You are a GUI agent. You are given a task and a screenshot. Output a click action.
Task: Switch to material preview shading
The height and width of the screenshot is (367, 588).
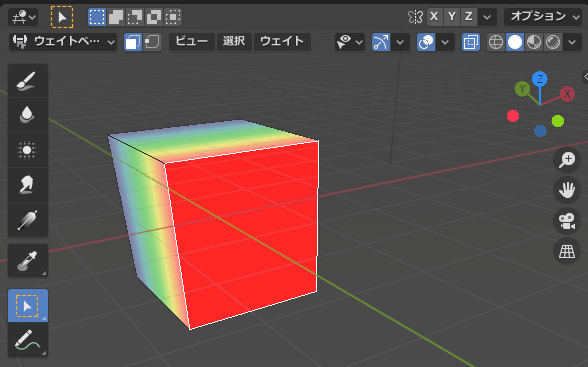[534, 42]
